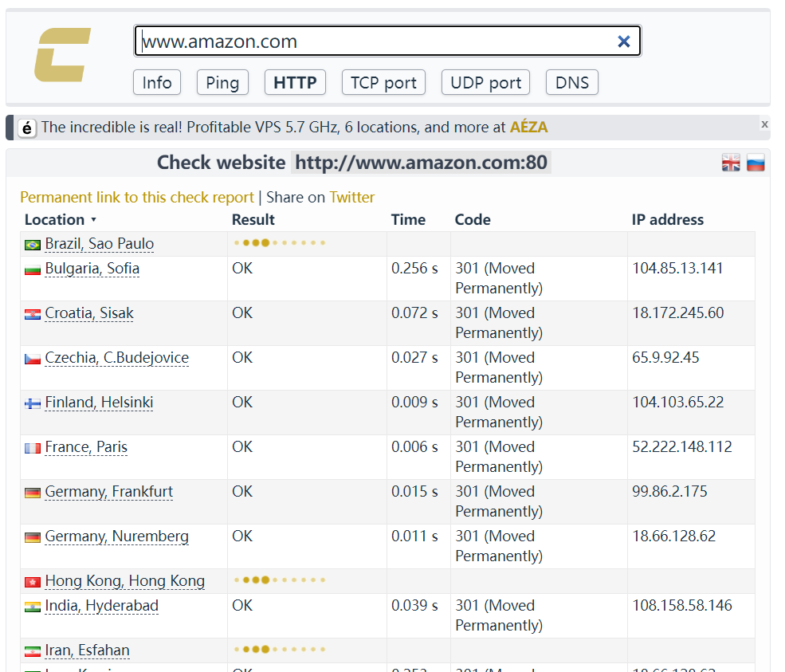Run the Ping check
This screenshot has width=785, height=672.
point(223,82)
